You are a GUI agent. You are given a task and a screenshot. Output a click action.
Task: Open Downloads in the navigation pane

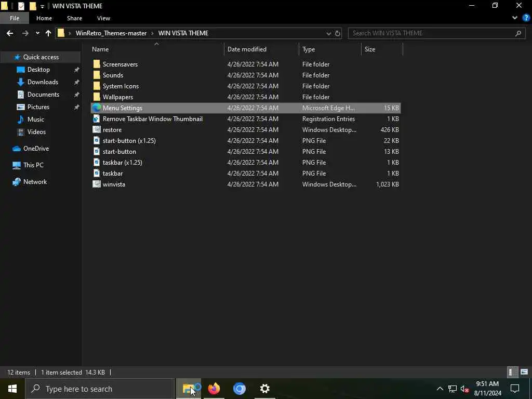click(x=43, y=82)
